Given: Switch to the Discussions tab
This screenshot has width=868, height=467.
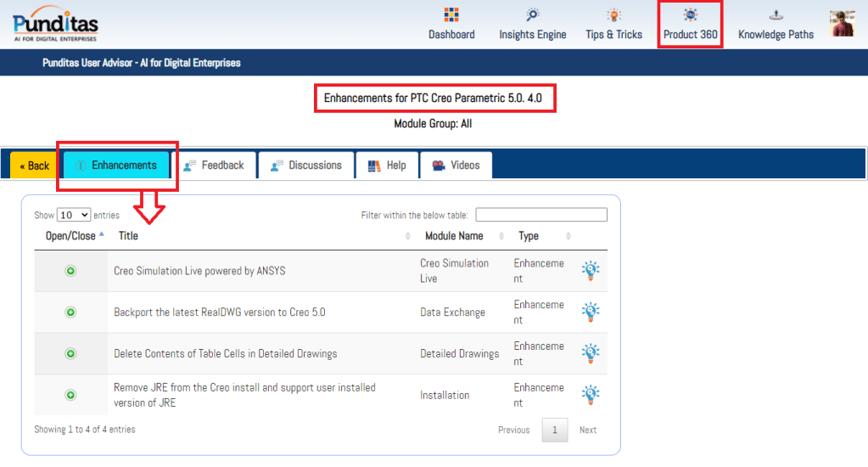Looking at the screenshot, I should coord(306,166).
